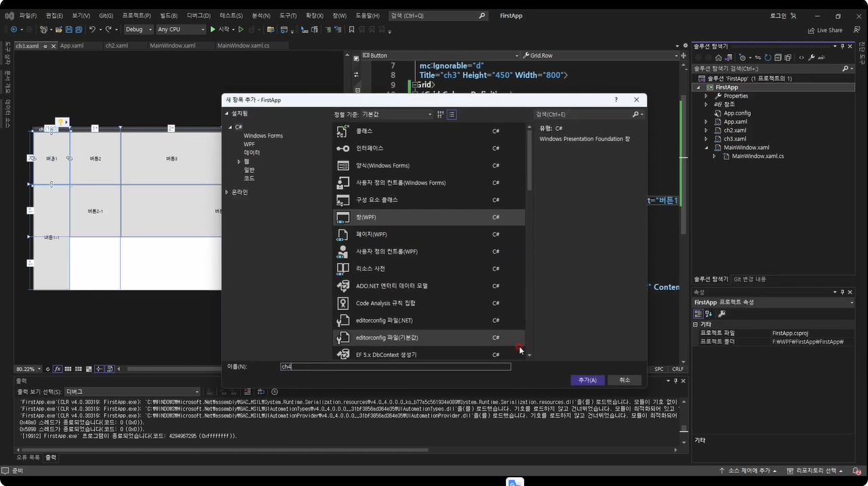Select Code Analysis 규칙 집합 item
The width and height of the screenshot is (868, 486).
tap(429, 303)
